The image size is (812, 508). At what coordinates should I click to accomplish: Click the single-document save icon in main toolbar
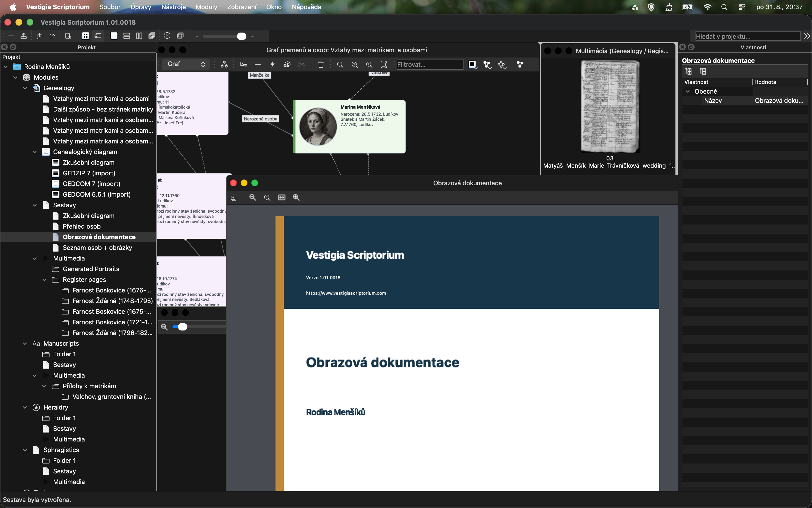(40, 36)
